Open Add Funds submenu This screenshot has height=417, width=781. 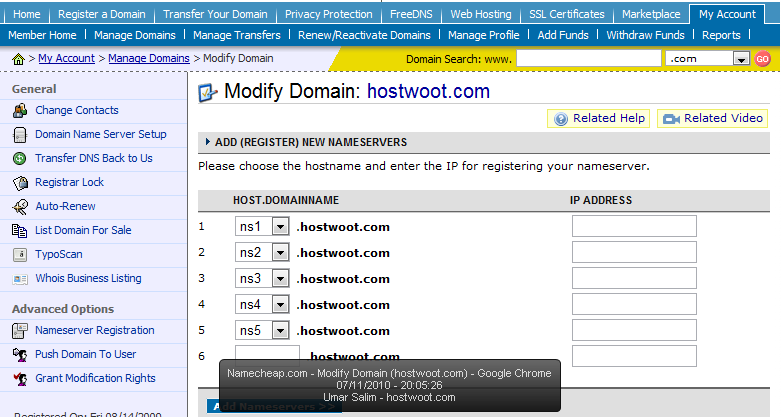pos(563,35)
